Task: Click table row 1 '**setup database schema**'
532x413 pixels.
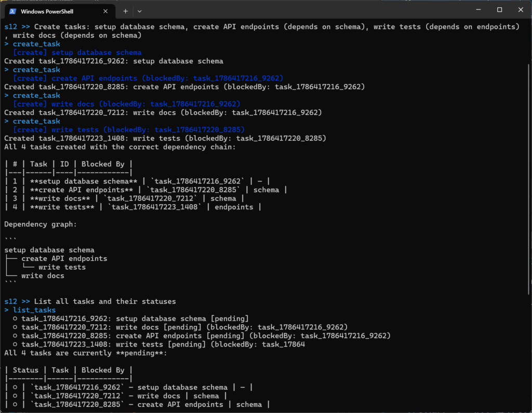Action: [137, 181]
